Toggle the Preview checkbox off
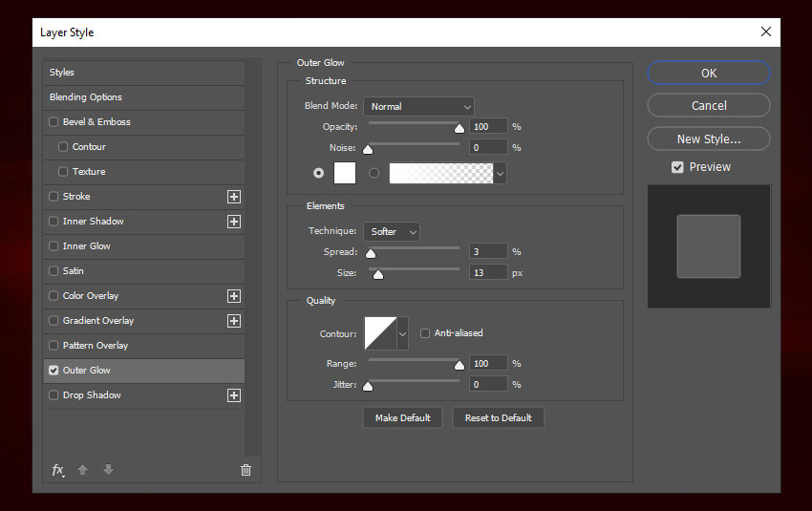812x511 pixels. (677, 167)
